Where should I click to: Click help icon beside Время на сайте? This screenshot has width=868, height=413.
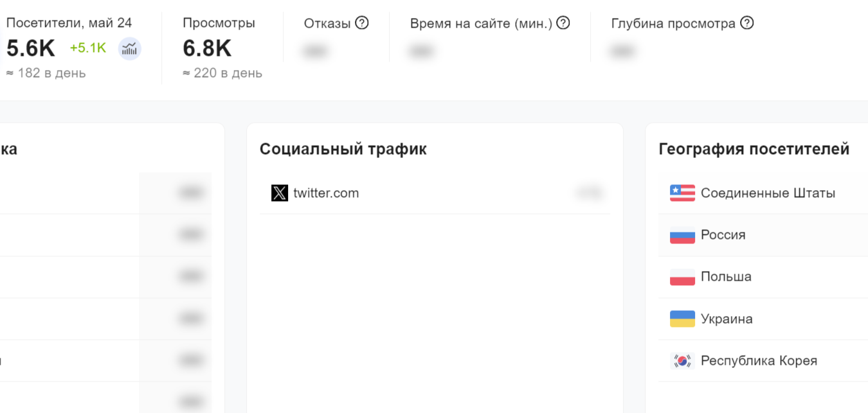point(563,23)
